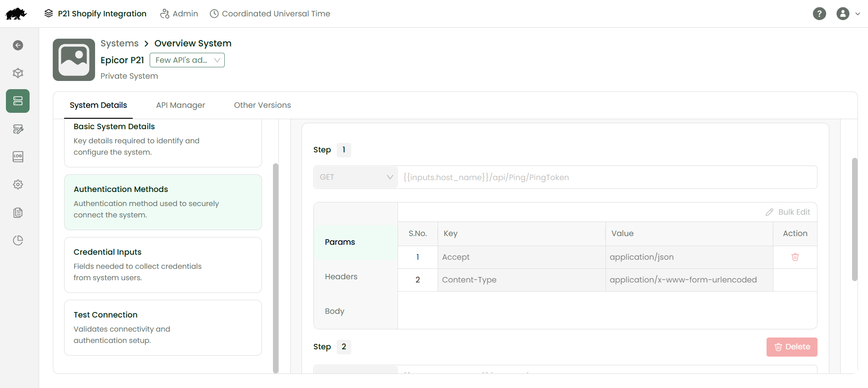
Task: Open the documents icon in sidebar
Action: click(x=18, y=212)
